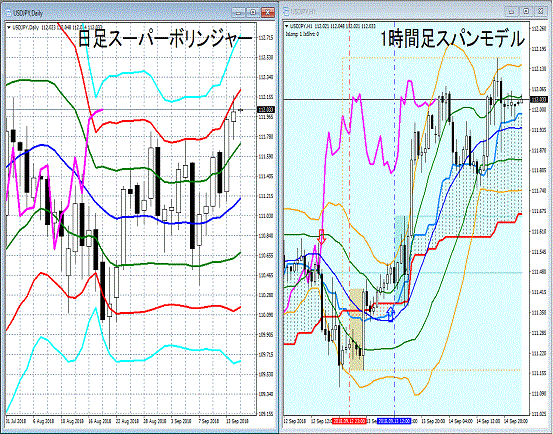Click the 112.260 price on H1 price scale

click(538, 28)
